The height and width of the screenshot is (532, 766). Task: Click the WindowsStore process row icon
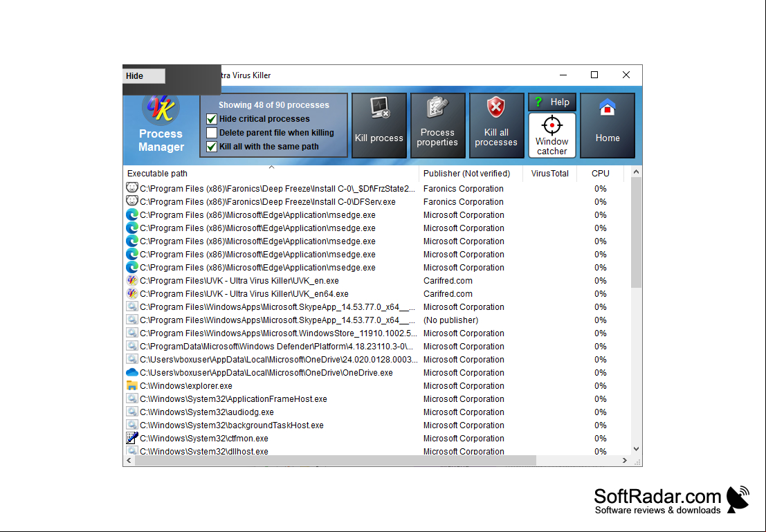(x=132, y=333)
